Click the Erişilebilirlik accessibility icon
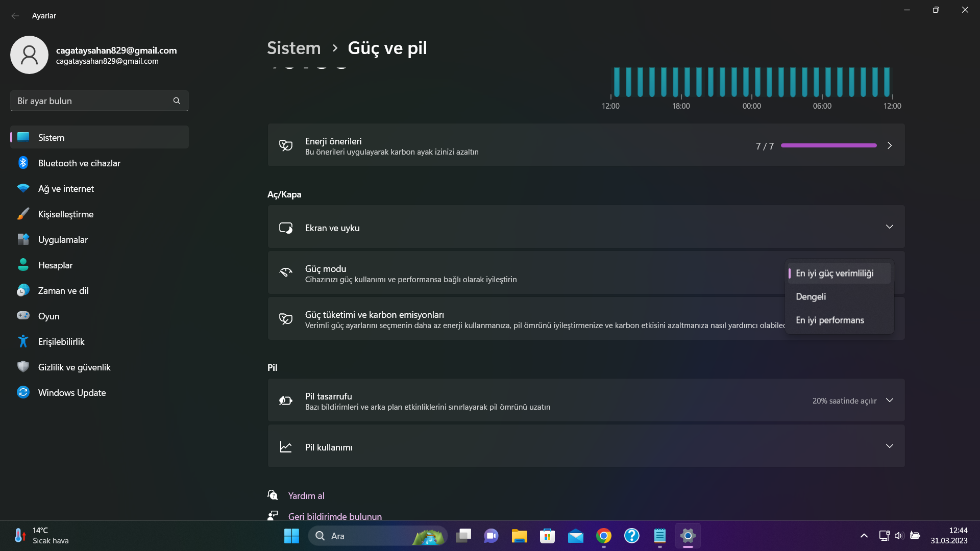The width and height of the screenshot is (980, 551). point(23,341)
